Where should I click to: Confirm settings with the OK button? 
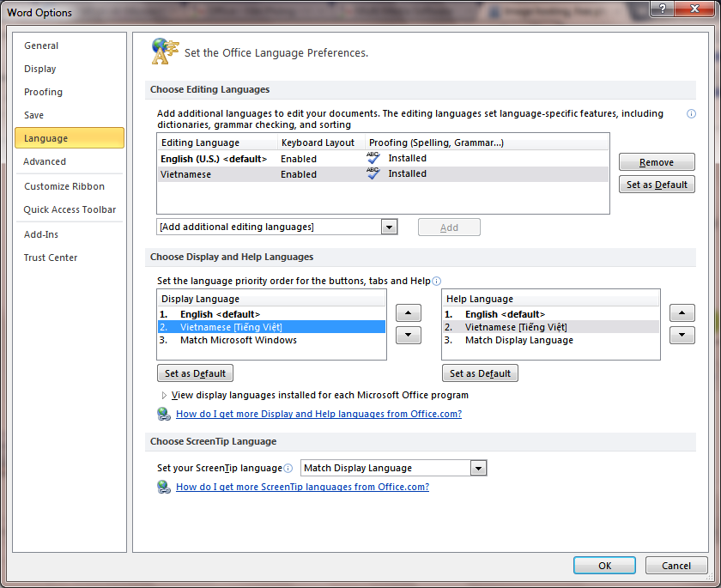(604, 566)
